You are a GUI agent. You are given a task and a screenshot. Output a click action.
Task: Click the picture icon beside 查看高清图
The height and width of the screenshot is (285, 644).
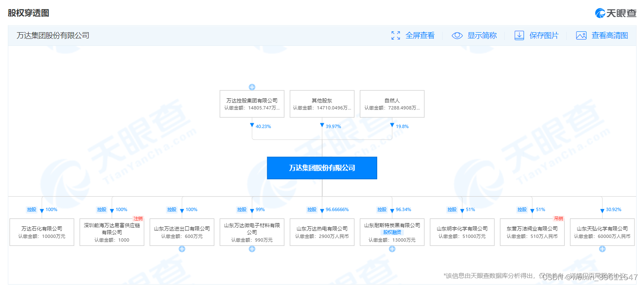coord(581,36)
